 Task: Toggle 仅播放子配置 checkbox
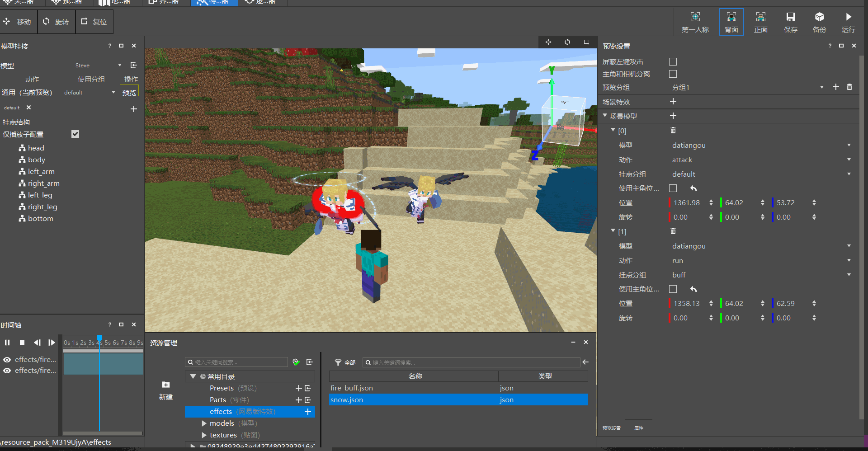(75, 134)
